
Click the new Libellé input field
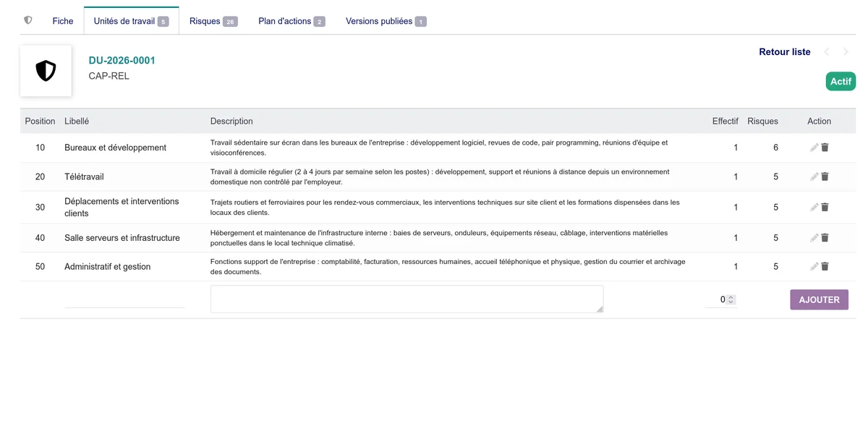pos(124,299)
